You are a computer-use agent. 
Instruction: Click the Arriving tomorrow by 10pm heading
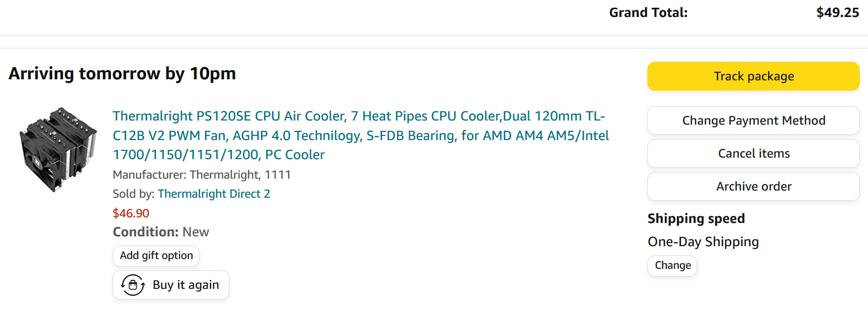pos(122,74)
